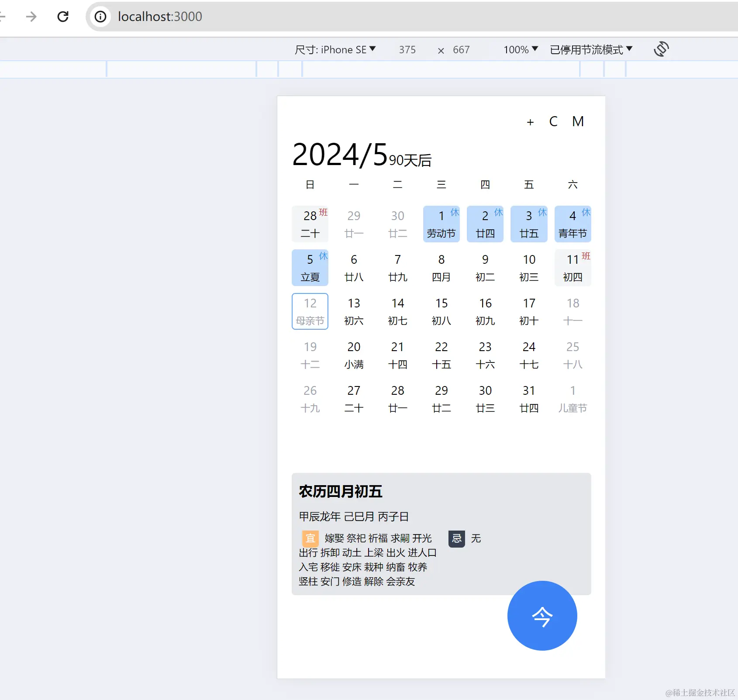Click the M button in calendar header
The width and height of the screenshot is (738, 700).
point(578,121)
